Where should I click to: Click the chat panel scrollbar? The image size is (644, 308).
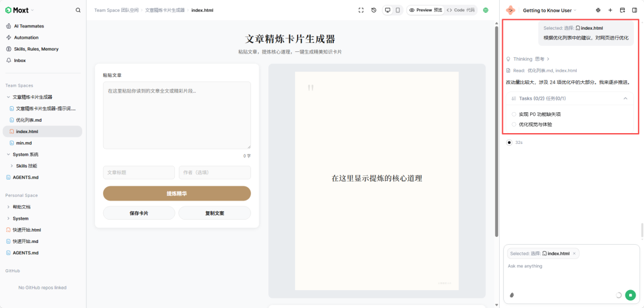point(642,230)
